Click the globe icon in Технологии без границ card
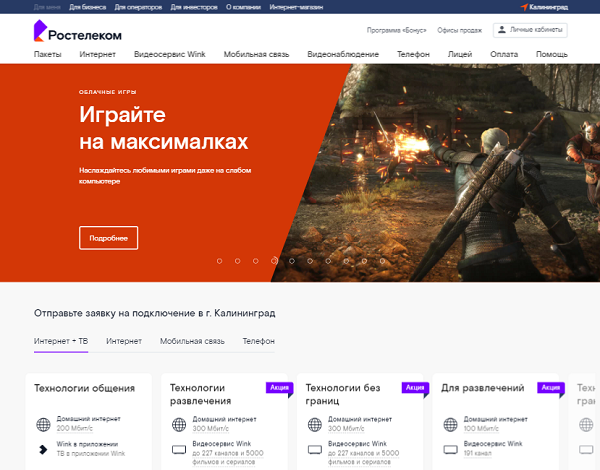Screen dimensions: 600x470 (314, 424)
